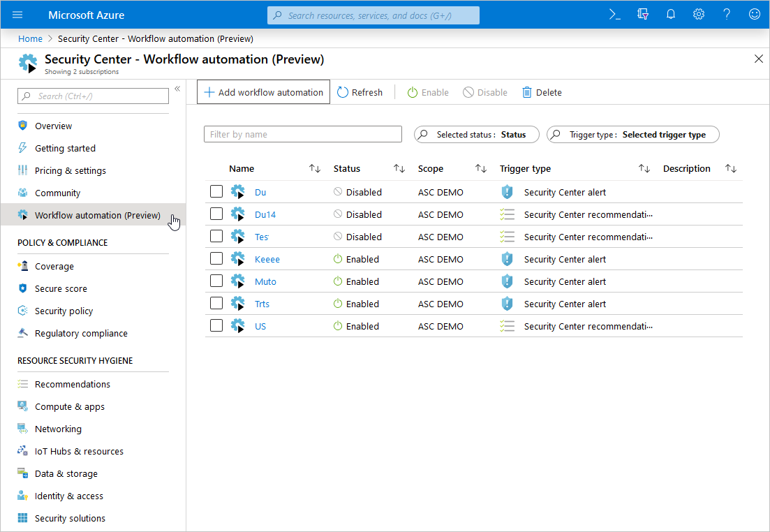Click the workflow icon in the Muto row

(237, 281)
